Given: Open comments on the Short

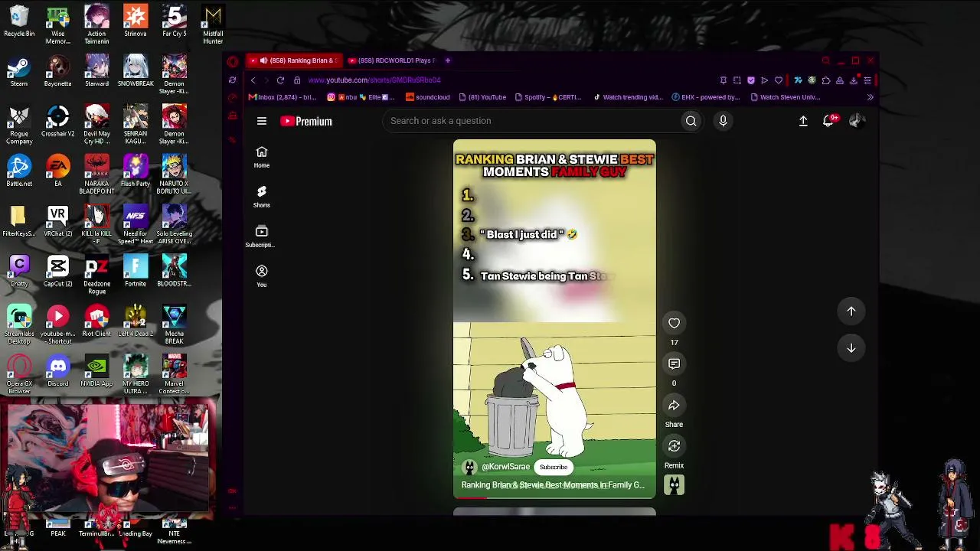Looking at the screenshot, I should click(x=674, y=364).
